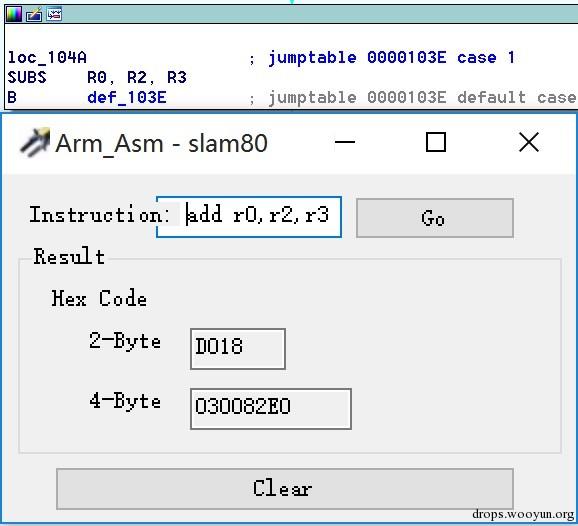
Task: Click the edit pencil icon in node header
Action: coord(34,14)
